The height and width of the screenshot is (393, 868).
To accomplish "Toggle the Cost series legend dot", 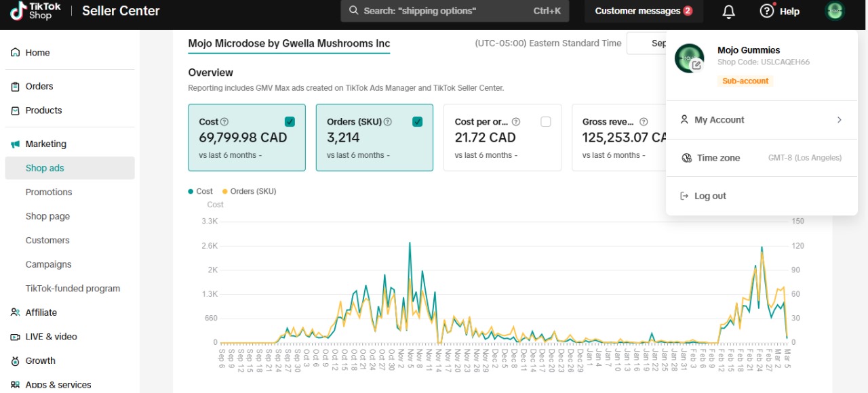I will click(x=191, y=192).
